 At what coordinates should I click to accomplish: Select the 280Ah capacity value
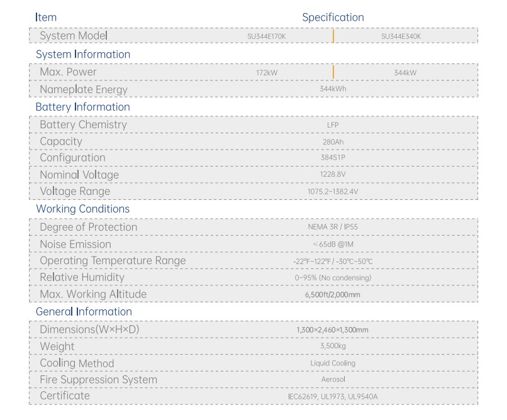pos(333,142)
